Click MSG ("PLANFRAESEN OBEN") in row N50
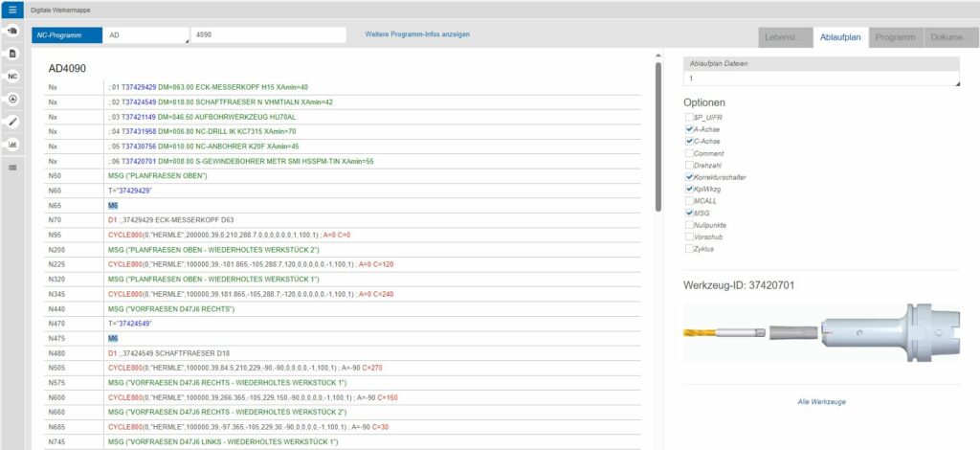 pos(158,176)
